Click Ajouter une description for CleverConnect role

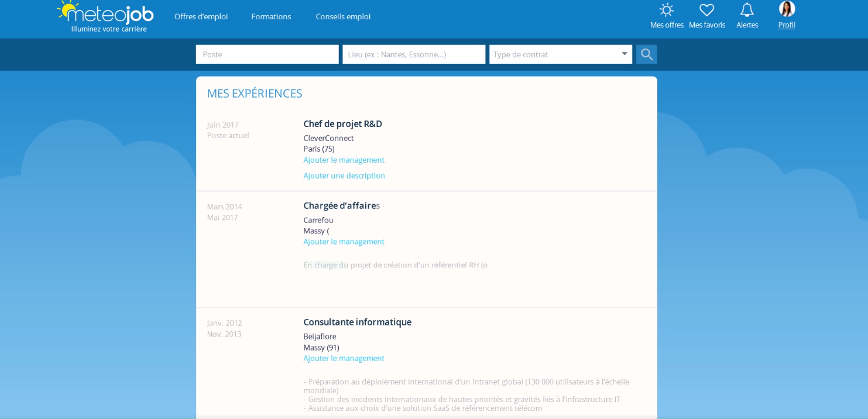pos(344,176)
